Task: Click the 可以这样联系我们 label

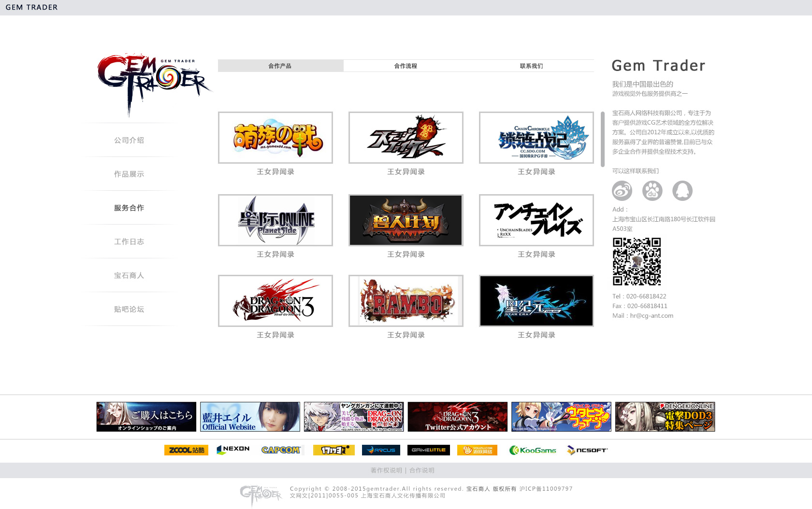Action: click(x=636, y=171)
